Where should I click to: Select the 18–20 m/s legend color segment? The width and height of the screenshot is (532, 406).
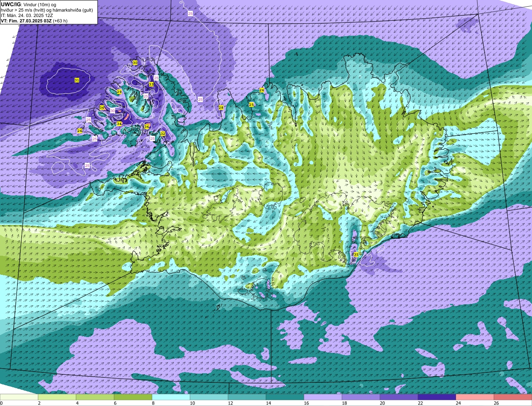361,397
